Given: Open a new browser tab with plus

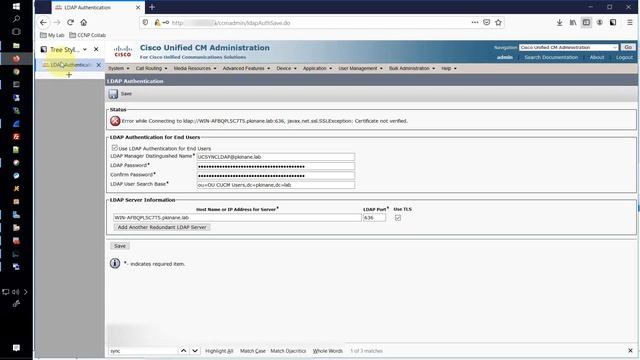Looking at the screenshot, I should (152, 7).
